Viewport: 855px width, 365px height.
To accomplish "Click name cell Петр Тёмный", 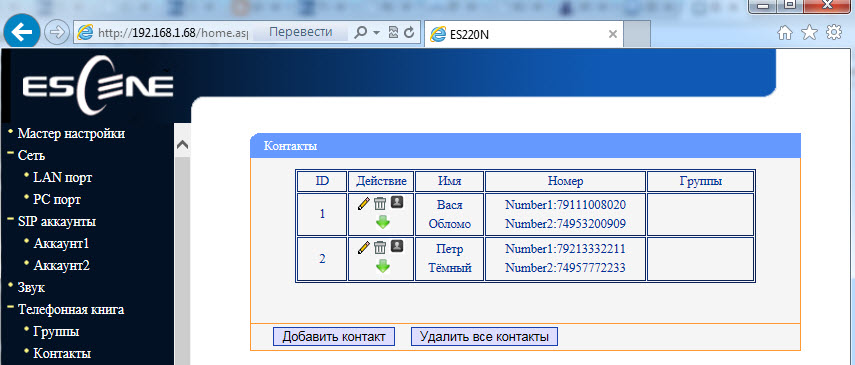I will click(449, 259).
